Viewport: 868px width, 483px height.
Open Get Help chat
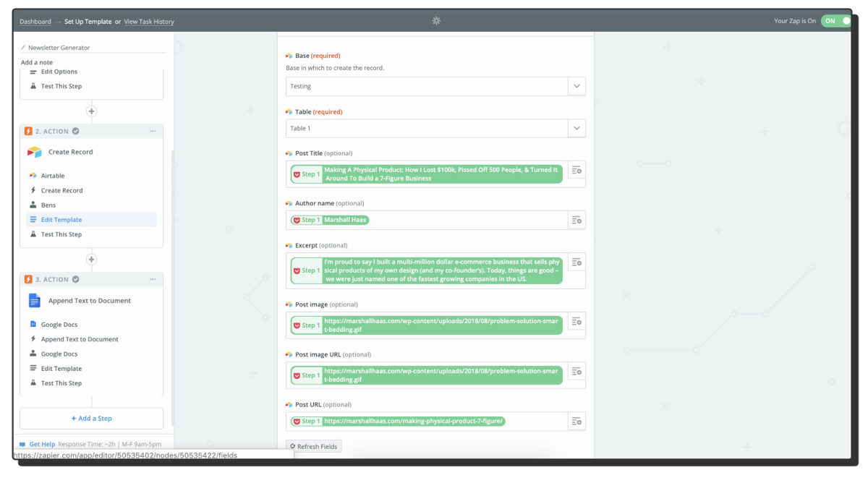37,444
